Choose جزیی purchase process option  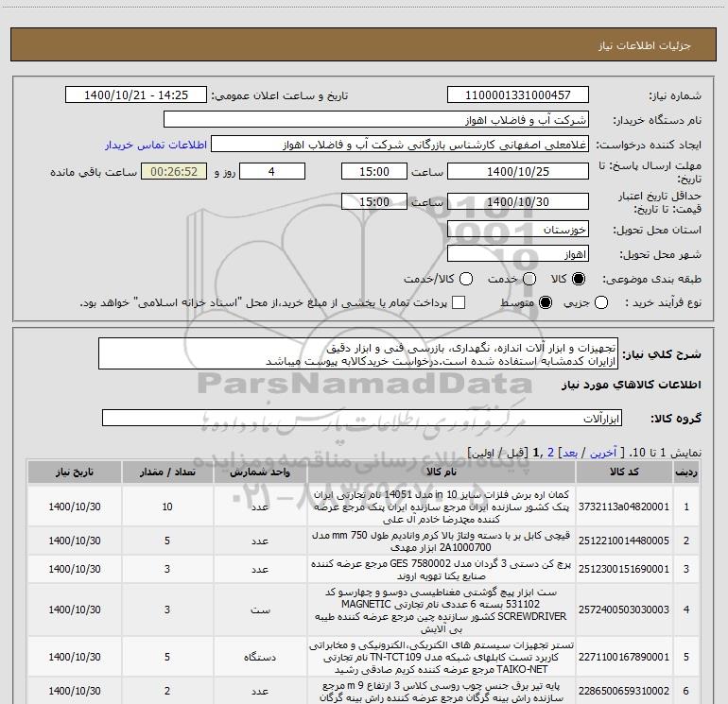[601, 302]
